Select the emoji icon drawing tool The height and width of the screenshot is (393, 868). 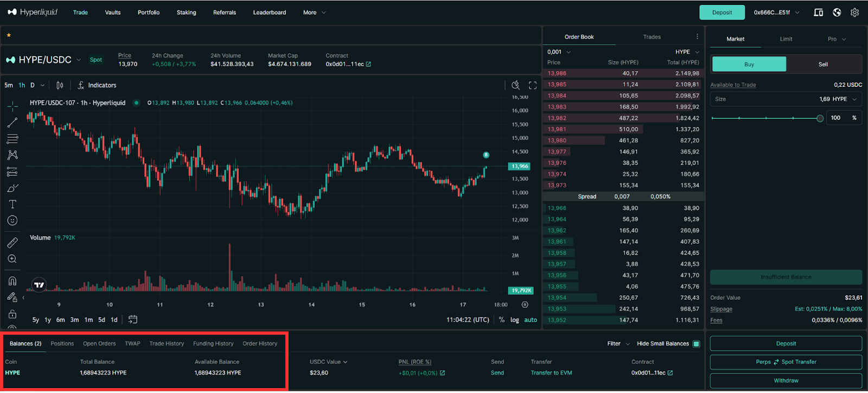pyautogui.click(x=12, y=220)
